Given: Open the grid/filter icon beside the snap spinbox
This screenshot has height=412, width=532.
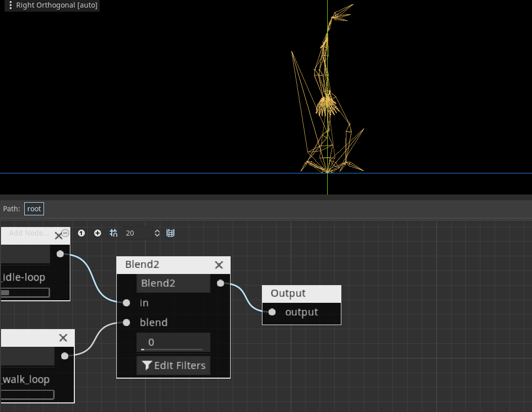Looking at the screenshot, I should tap(170, 233).
